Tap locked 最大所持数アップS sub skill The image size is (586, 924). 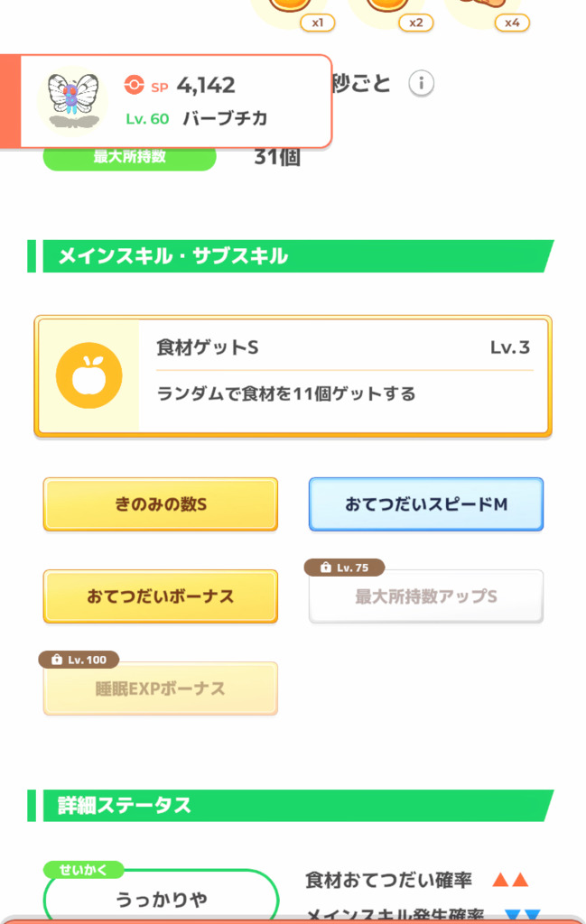(426, 596)
